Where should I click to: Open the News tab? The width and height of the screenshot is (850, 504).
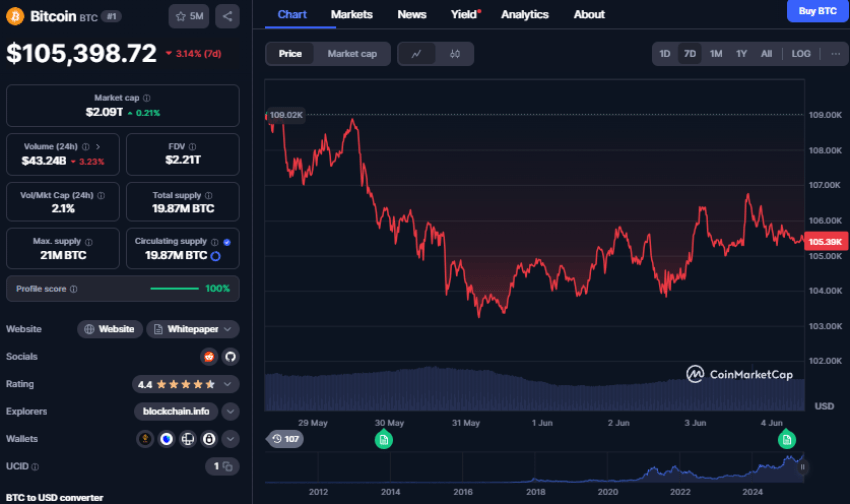(411, 15)
